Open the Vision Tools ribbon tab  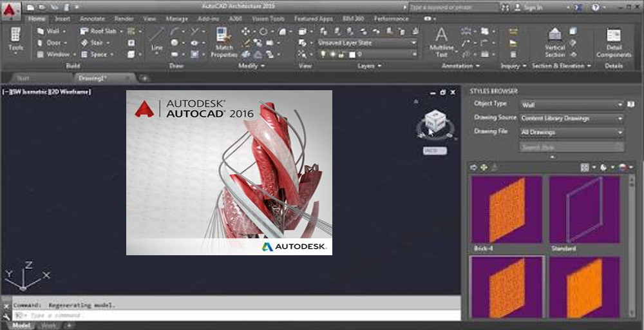click(x=268, y=19)
